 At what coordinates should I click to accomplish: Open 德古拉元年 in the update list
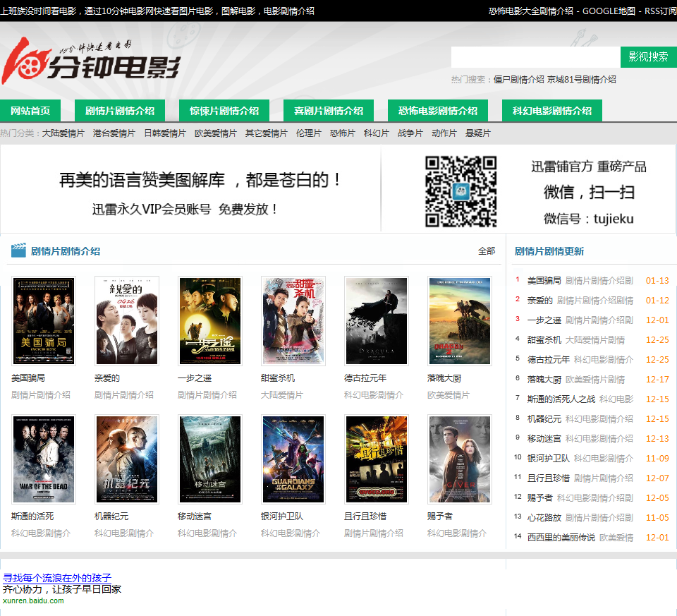coord(549,360)
